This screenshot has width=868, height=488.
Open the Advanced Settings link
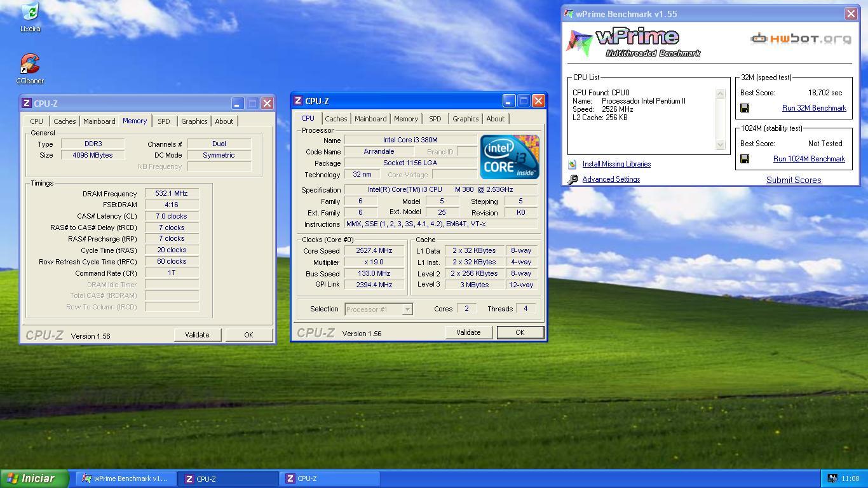(x=611, y=179)
